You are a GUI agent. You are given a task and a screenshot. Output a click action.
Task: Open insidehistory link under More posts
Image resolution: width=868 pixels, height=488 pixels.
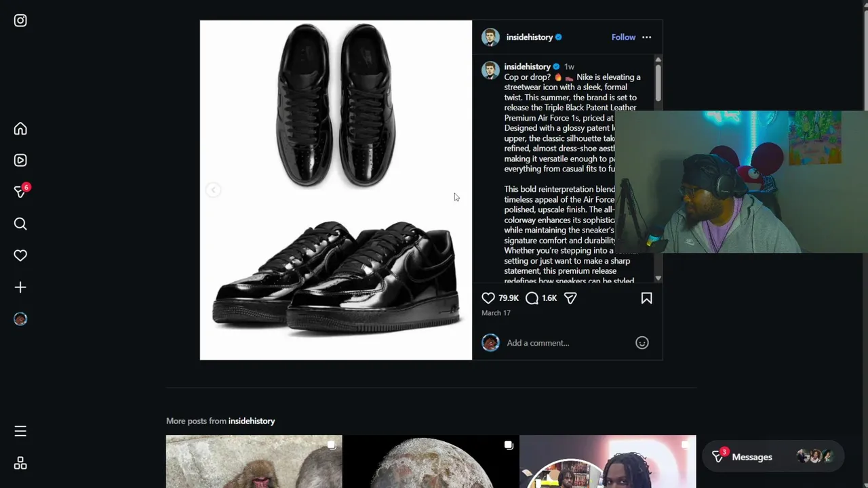point(252,421)
